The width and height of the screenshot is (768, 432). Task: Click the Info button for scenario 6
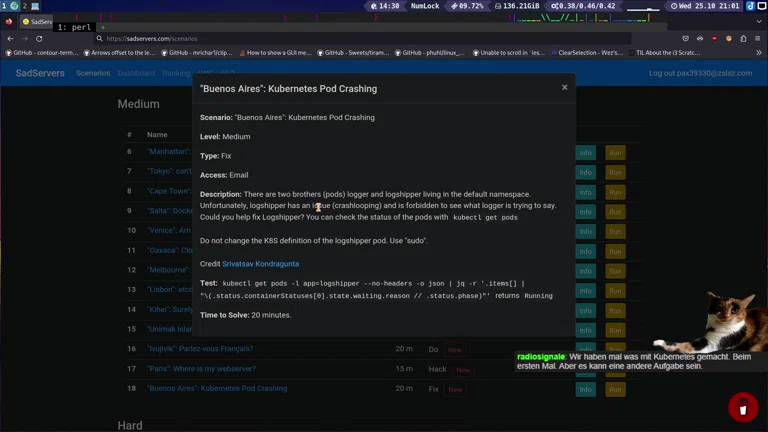pyautogui.click(x=586, y=153)
